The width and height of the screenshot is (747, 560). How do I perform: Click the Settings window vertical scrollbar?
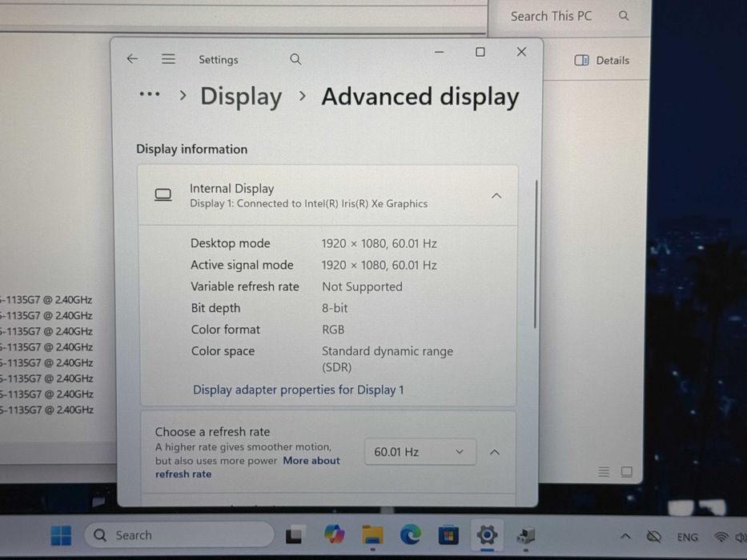[536, 254]
